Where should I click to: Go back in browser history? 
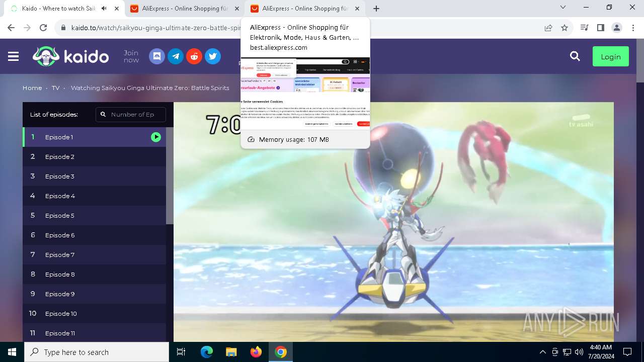[11, 28]
